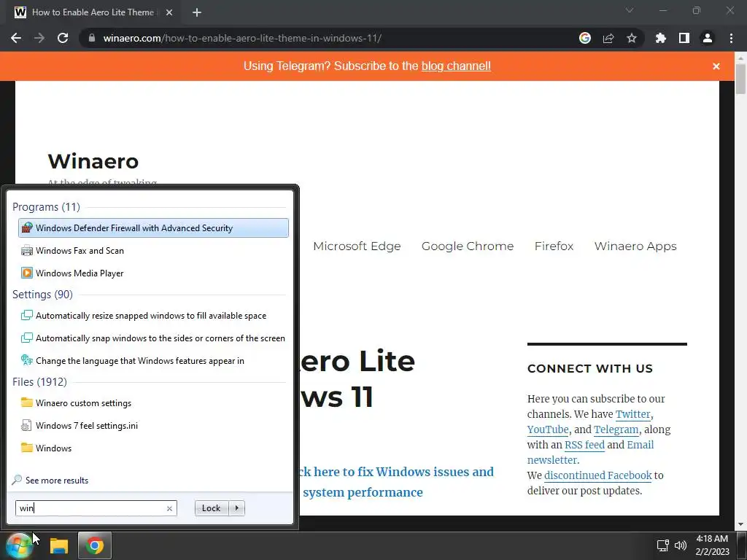
Task: Open the Chrome extensions puzzle icon
Action: pyautogui.click(x=660, y=38)
